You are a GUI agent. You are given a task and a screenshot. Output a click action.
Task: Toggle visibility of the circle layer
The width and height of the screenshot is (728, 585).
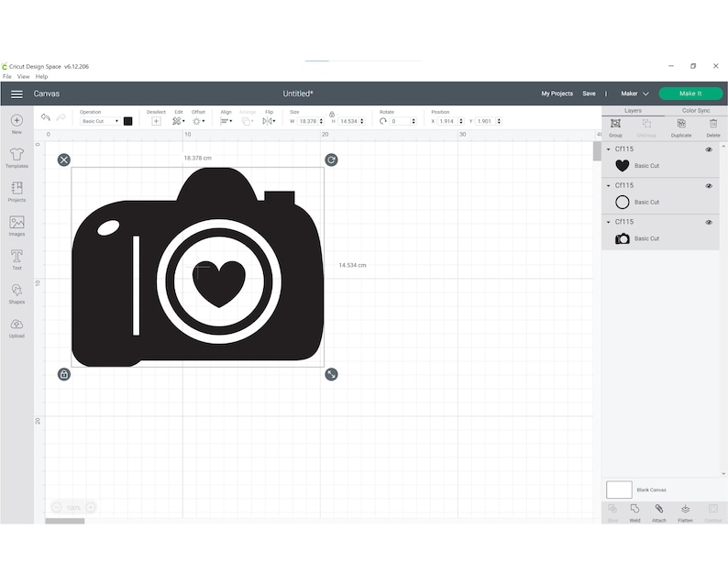click(709, 186)
